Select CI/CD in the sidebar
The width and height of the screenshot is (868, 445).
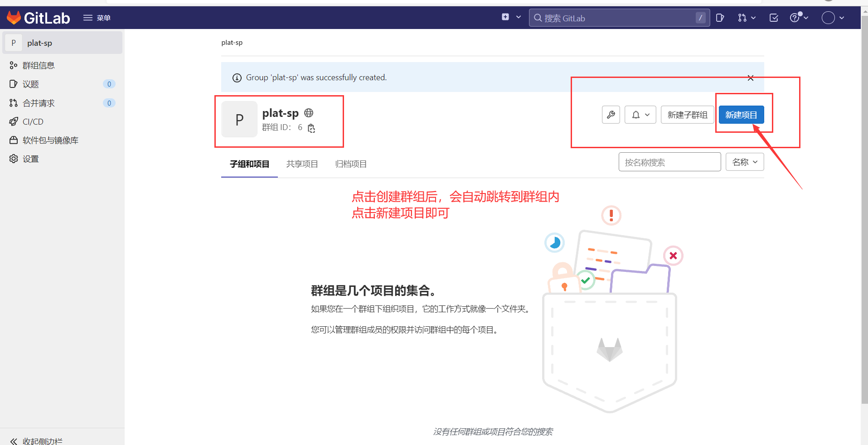point(32,121)
